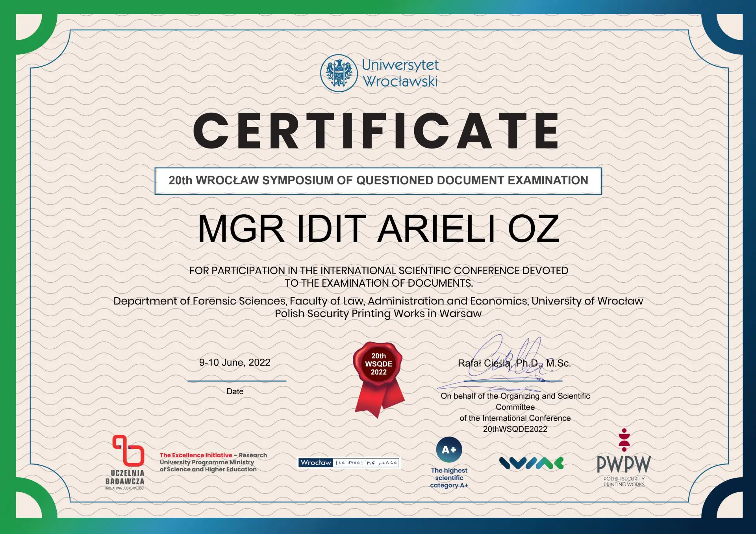Click the CERTIFICATE heading
This screenshot has height=534, width=756.
pyautogui.click(x=377, y=131)
